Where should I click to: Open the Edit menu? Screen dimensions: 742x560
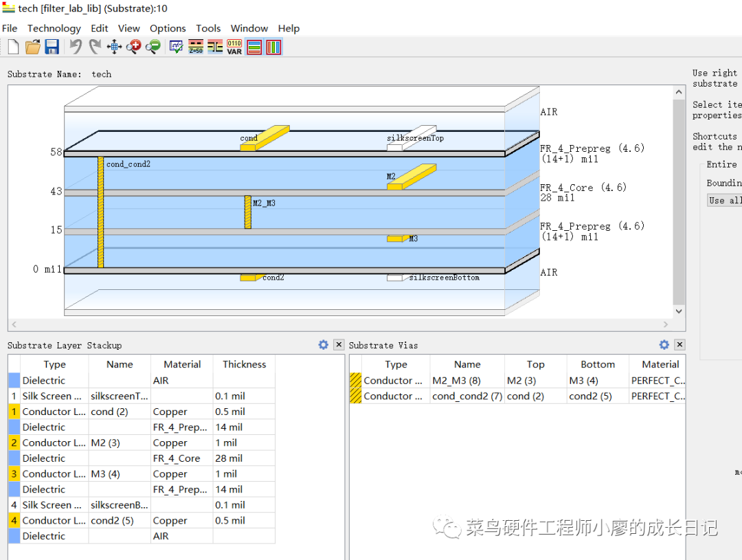point(100,28)
